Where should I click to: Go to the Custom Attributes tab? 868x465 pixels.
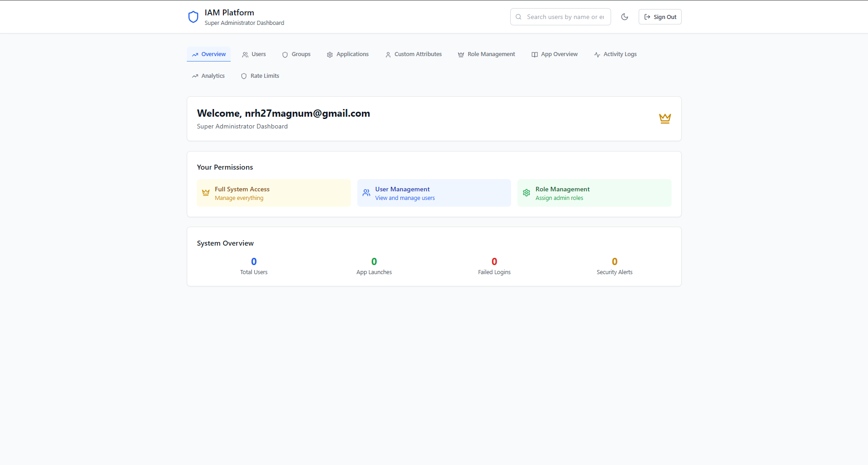tap(413, 54)
